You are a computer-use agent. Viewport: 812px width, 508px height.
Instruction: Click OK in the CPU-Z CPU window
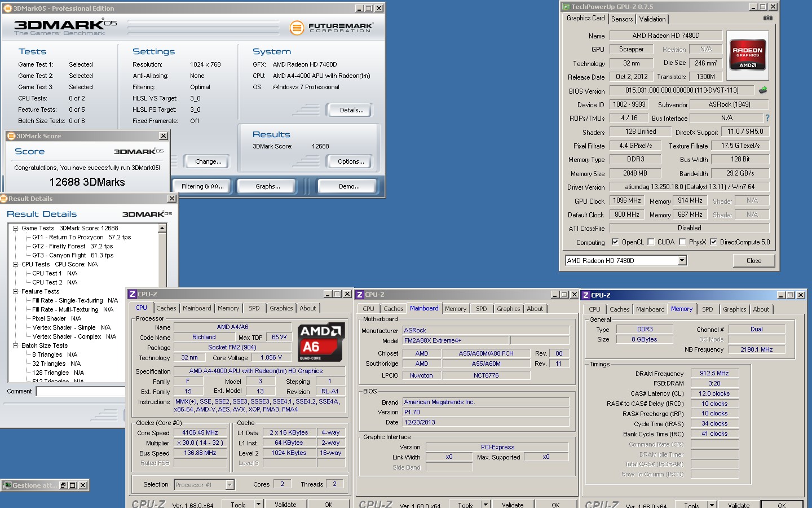point(328,505)
